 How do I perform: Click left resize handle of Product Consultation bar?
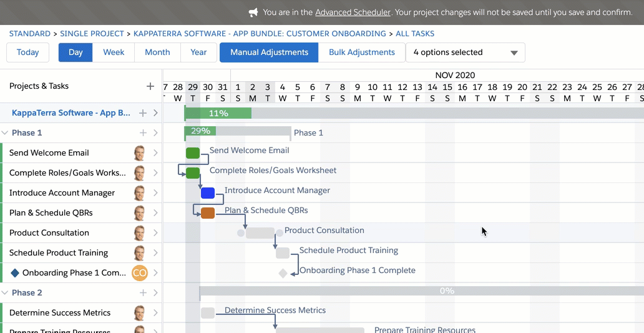pos(241,233)
